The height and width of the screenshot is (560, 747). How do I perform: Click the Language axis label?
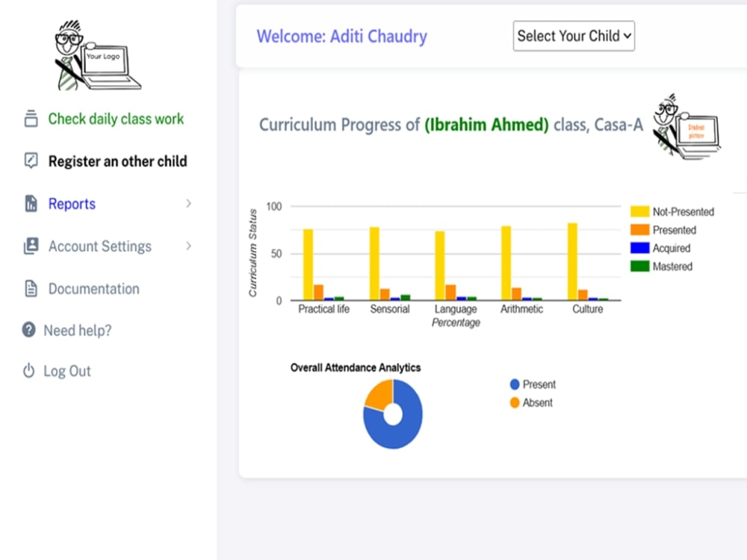pos(456,309)
